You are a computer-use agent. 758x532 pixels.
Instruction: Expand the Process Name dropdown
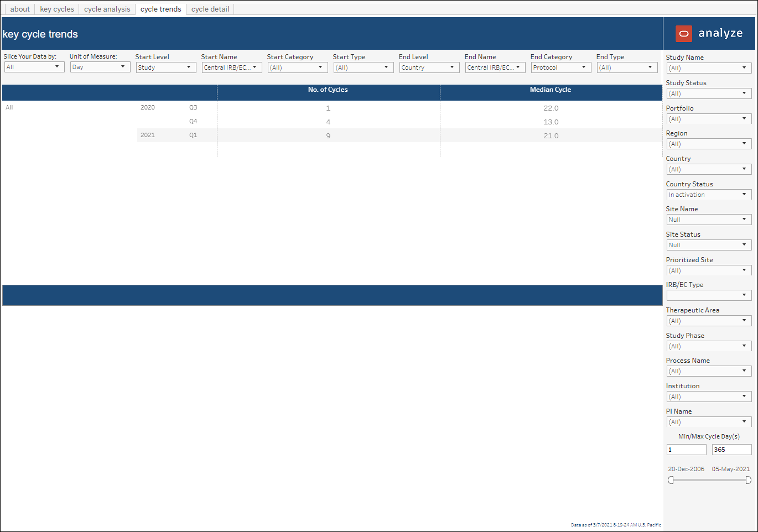pos(709,371)
